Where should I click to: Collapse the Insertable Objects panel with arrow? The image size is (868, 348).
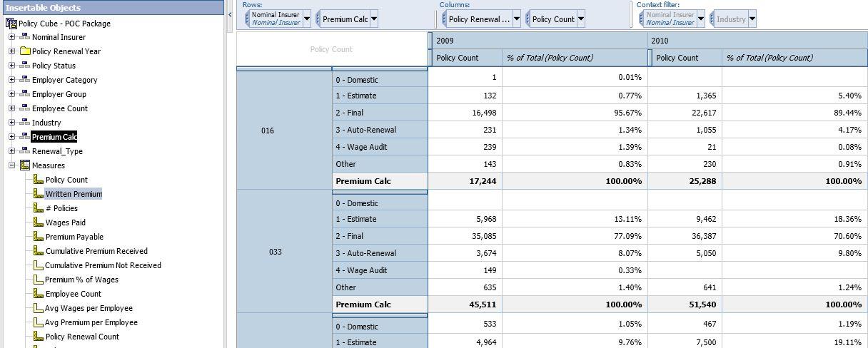coord(230,15)
